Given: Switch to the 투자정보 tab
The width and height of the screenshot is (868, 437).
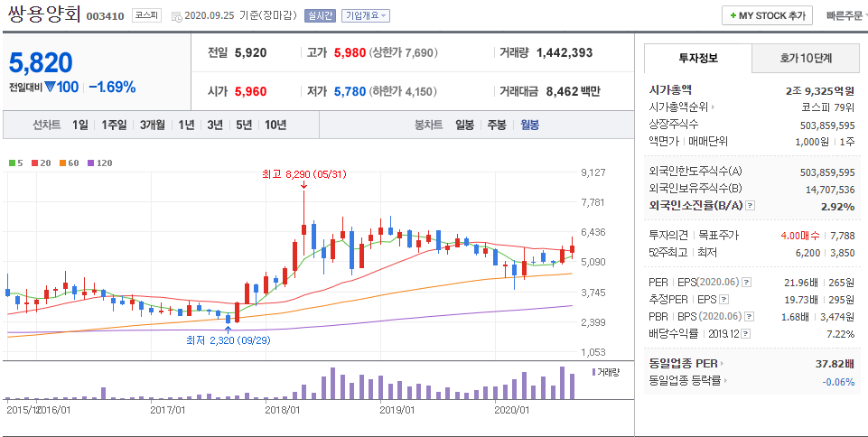Looking at the screenshot, I should (698, 58).
